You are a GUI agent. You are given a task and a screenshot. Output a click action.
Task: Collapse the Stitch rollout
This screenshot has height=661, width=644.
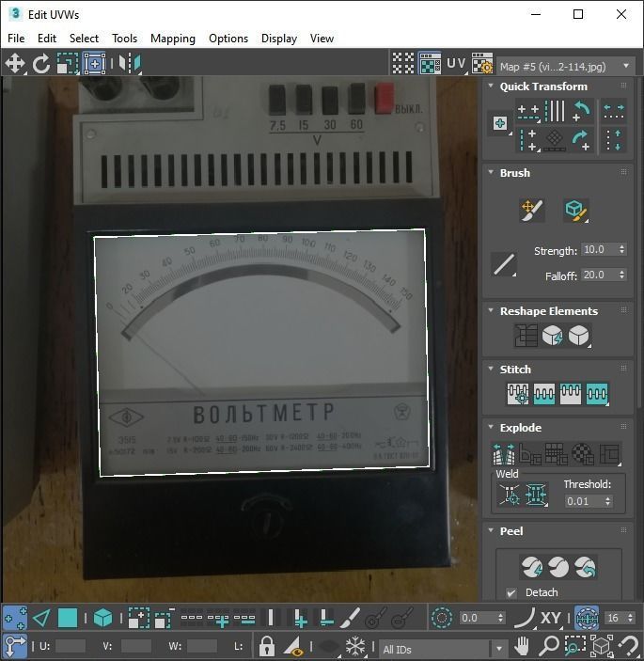click(x=491, y=369)
